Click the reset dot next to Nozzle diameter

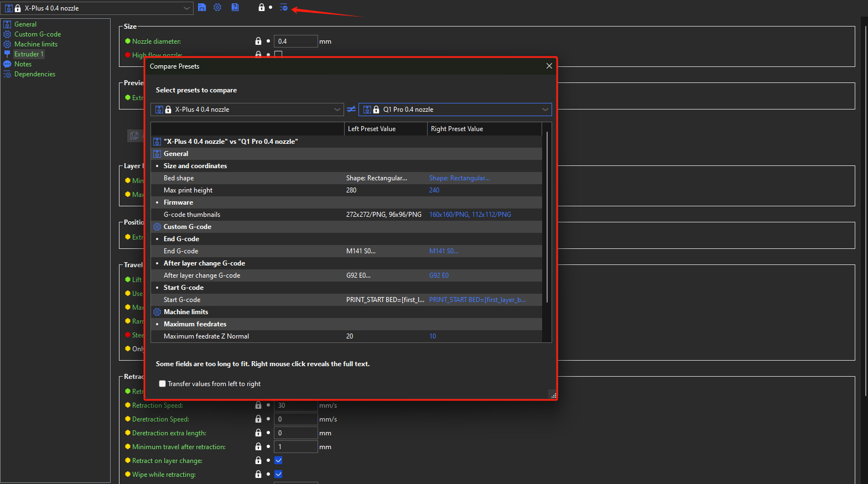point(268,41)
